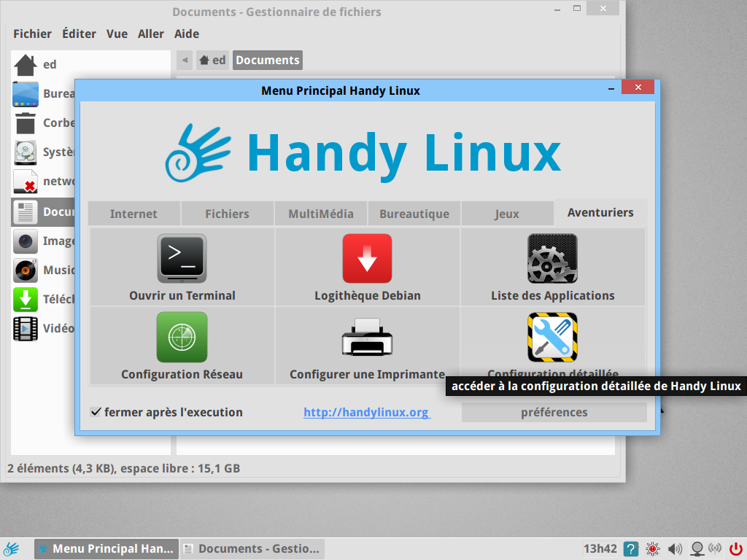The width and height of the screenshot is (747, 560).
Task: Click Configurer une Imprimante printer icon
Action: (368, 337)
